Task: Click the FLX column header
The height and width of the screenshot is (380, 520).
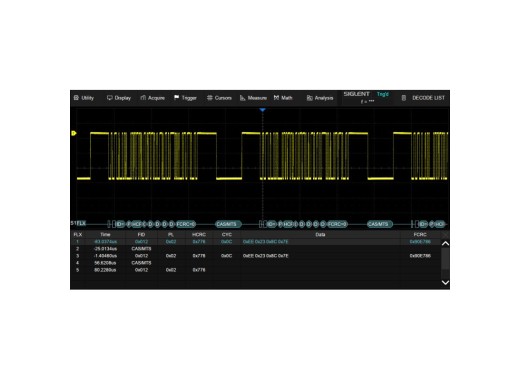Action: (78, 235)
